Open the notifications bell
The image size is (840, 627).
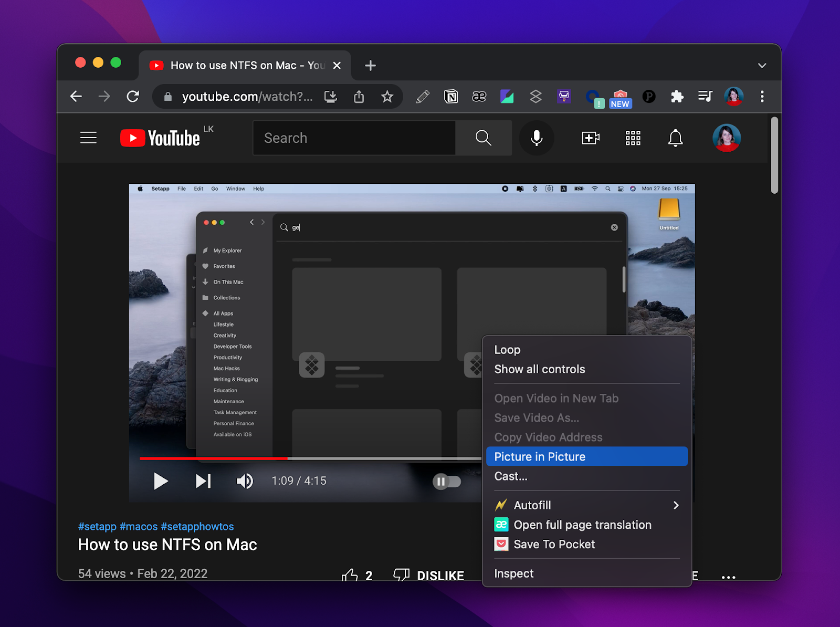click(676, 138)
